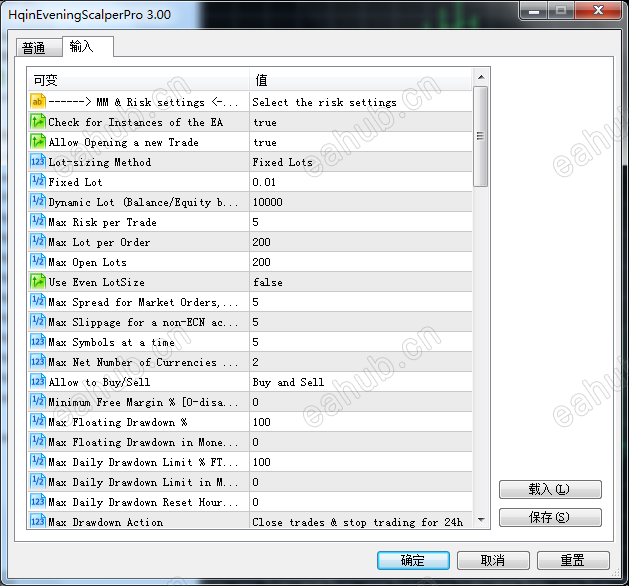The width and height of the screenshot is (629, 586).
Task: Edit the 0.01 Fixed Lot value
Action: [361, 182]
